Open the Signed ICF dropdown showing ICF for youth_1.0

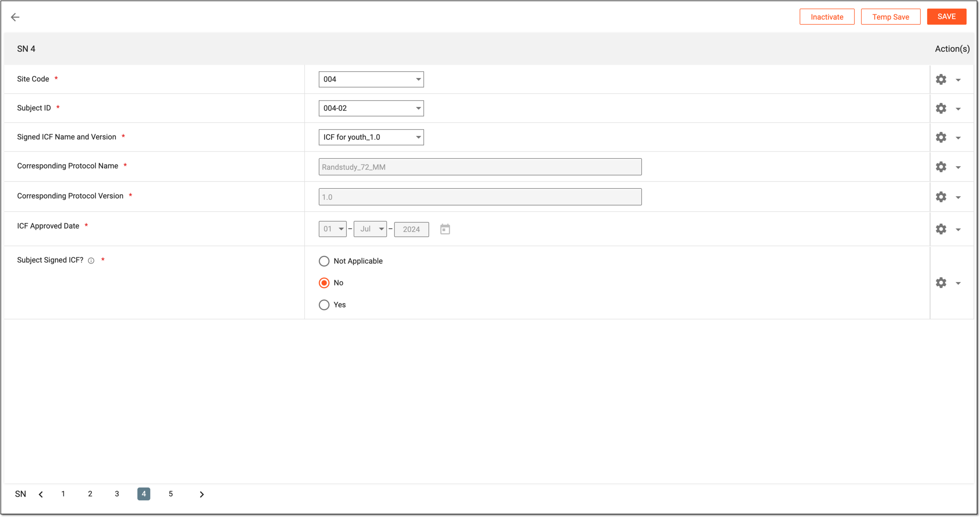371,137
